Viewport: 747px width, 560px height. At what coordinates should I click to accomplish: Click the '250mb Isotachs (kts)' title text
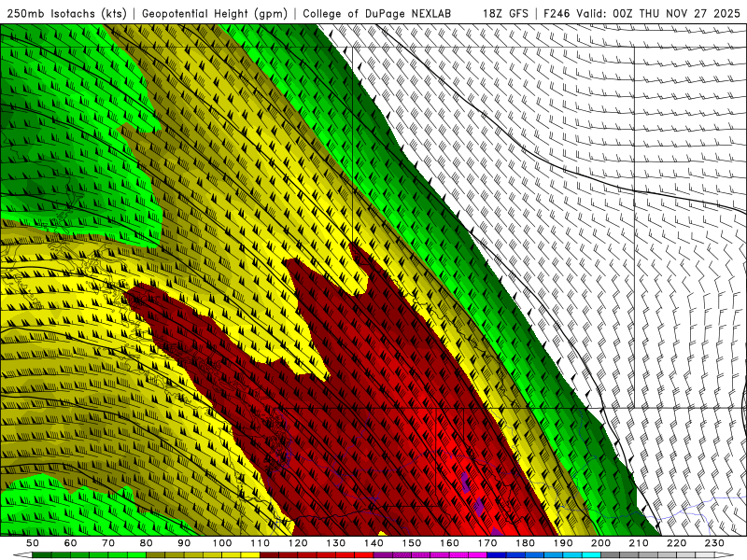pos(66,14)
